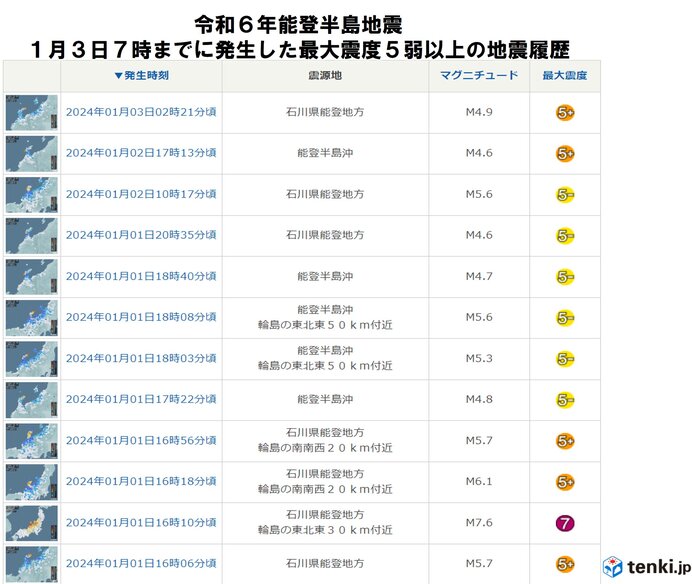Open map thumbnail for 01月02日10時17分 quake

[31, 195]
